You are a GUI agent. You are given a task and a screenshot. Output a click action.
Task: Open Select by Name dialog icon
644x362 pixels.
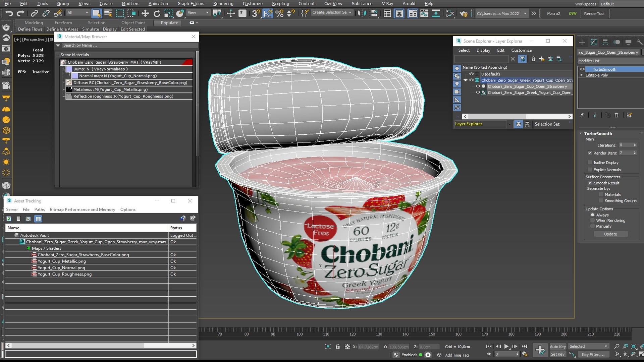tap(108, 13)
